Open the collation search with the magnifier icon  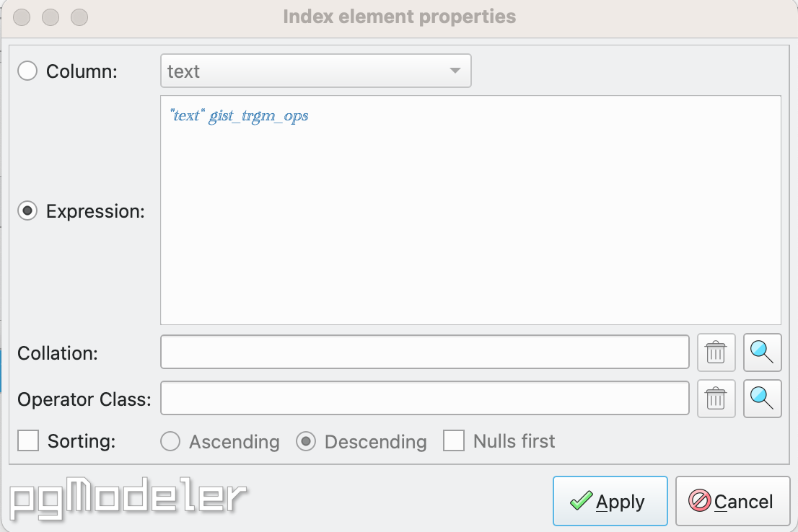pyautogui.click(x=762, y=353)
